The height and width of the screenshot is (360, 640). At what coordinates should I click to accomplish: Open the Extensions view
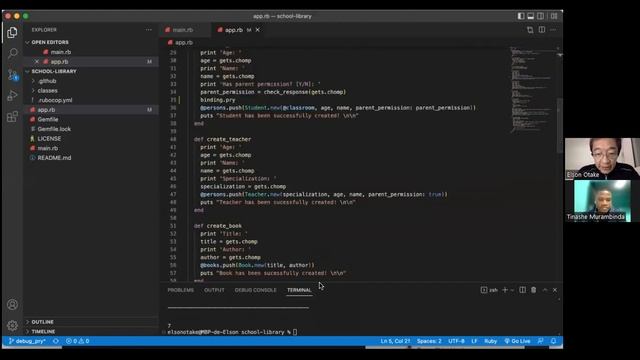click(x=12, y=117)
